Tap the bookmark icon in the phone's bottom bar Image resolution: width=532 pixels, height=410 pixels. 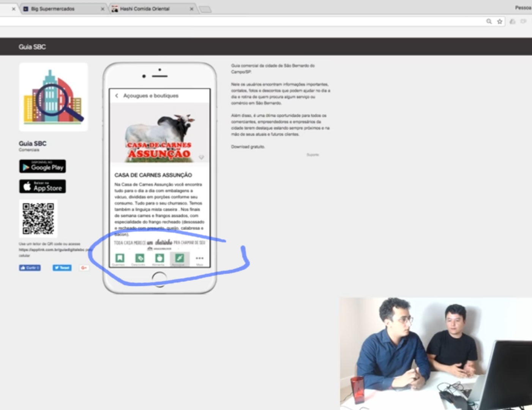pos(120,258)
